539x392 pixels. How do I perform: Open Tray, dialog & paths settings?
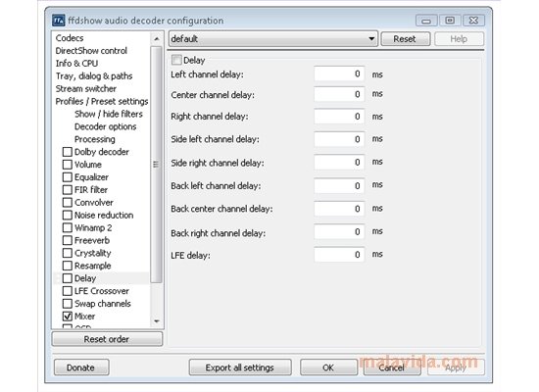(x=94, y=76)
